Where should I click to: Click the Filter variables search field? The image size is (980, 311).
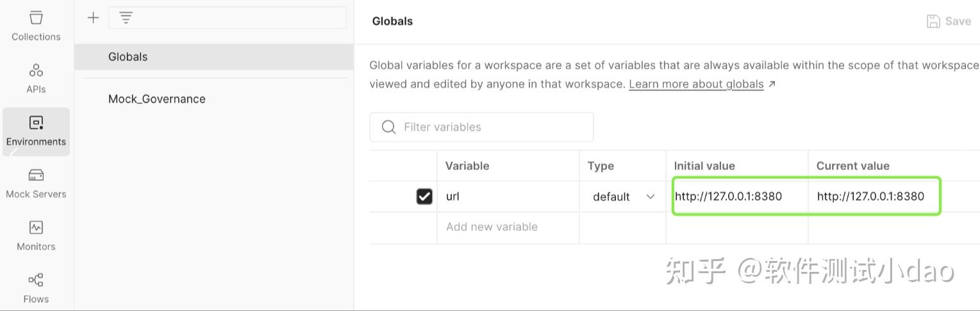coord(494,127)
